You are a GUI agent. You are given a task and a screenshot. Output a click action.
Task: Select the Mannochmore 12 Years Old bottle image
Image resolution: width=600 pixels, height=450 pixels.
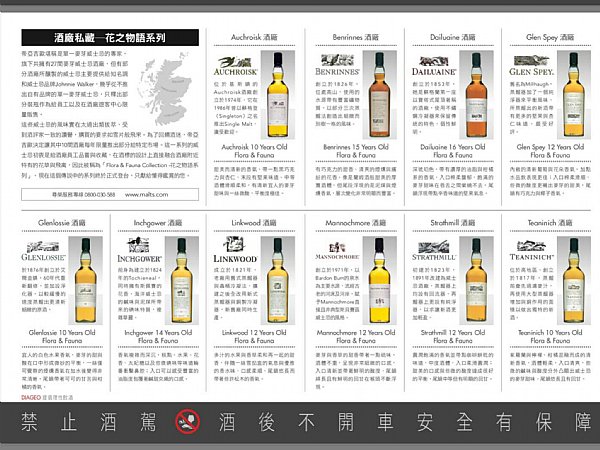(x=379, y=280)
